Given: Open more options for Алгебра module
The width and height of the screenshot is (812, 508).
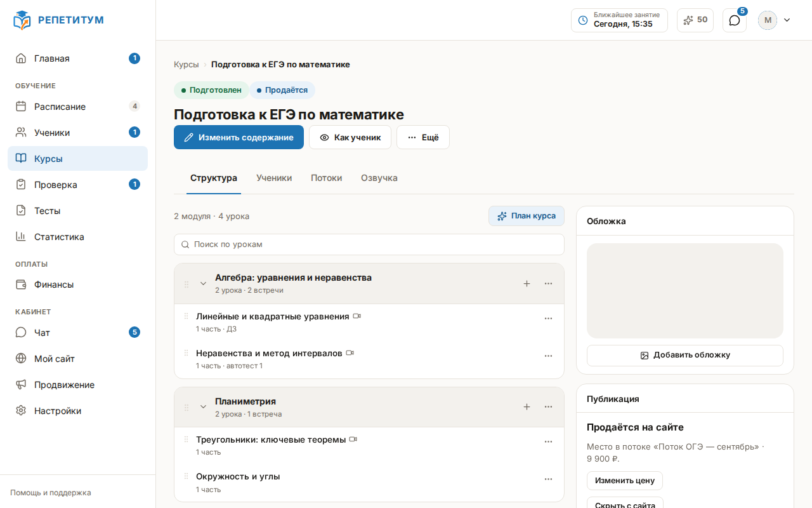Looking at the screenshot, I should tap(549, 284).
